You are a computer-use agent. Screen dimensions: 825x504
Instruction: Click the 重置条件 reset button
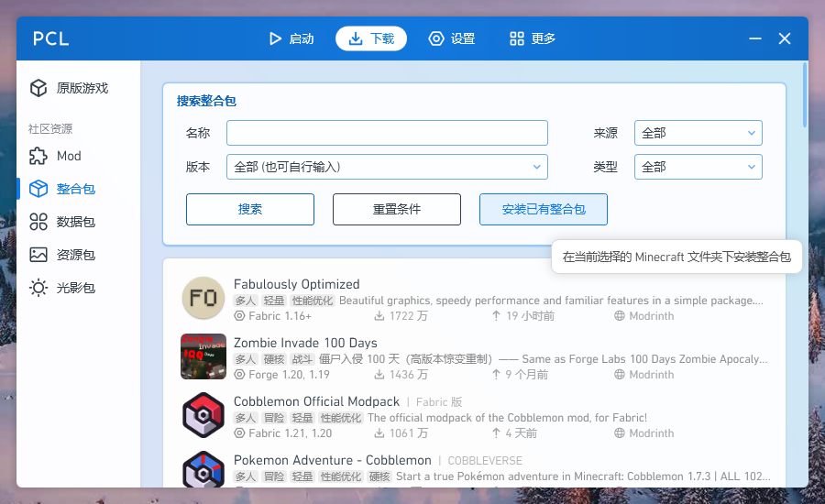click(x=397, y=209)
